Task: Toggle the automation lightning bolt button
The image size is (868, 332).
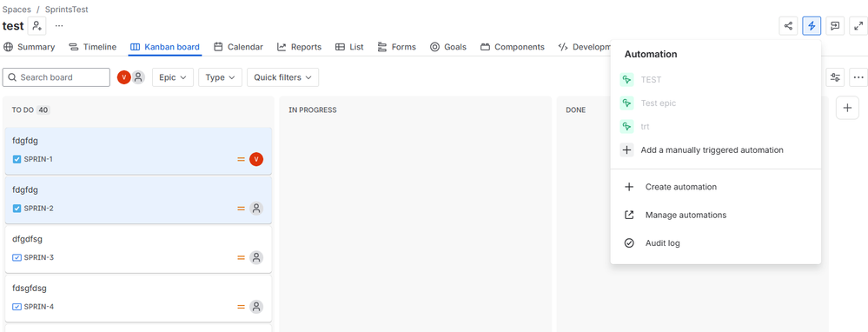Action: pos(812,26)
